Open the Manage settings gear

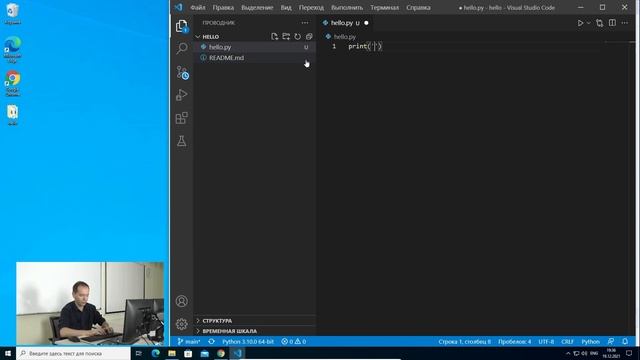point(182,324)
